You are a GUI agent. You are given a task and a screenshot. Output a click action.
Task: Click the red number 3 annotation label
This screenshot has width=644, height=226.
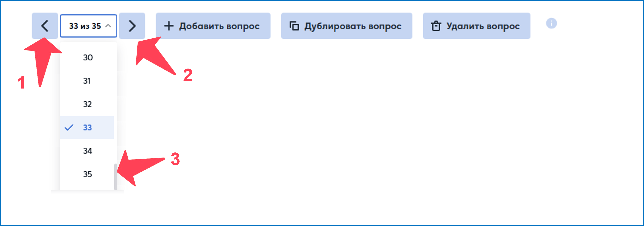(x=175, y=159)
